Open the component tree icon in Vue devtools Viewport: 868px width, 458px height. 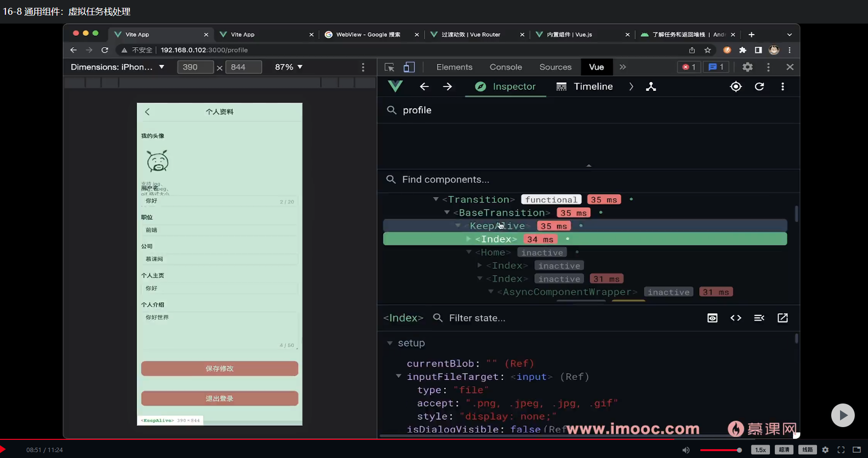[x=651, y=86]
